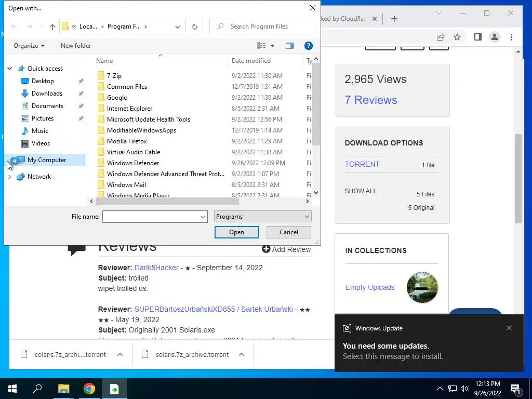Open the dialog help icon

308,46
